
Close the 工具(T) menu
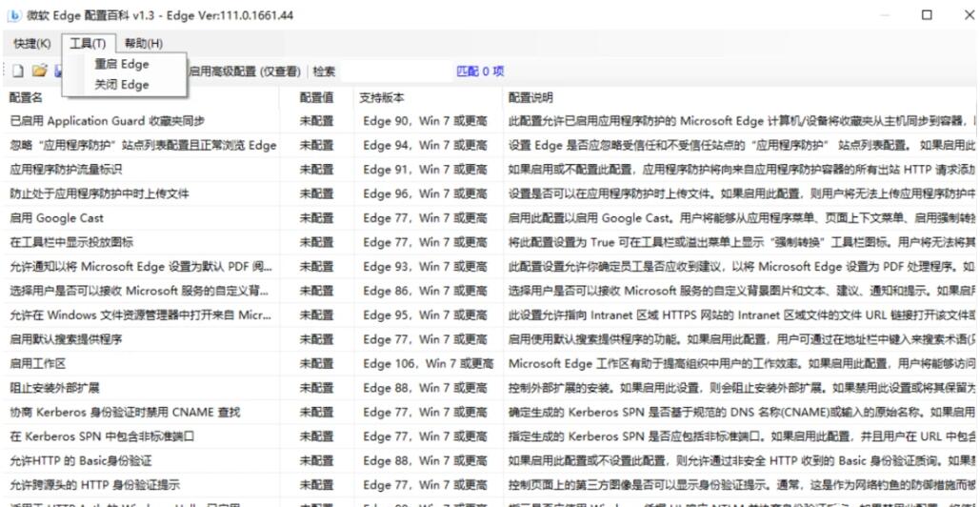click(x=89, y=43)
